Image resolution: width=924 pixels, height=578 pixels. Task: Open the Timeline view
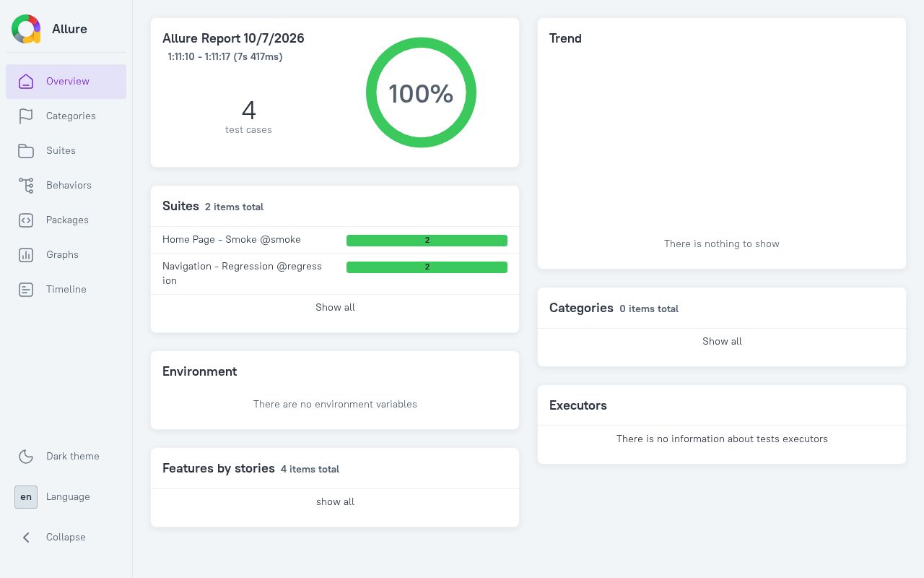66,290
